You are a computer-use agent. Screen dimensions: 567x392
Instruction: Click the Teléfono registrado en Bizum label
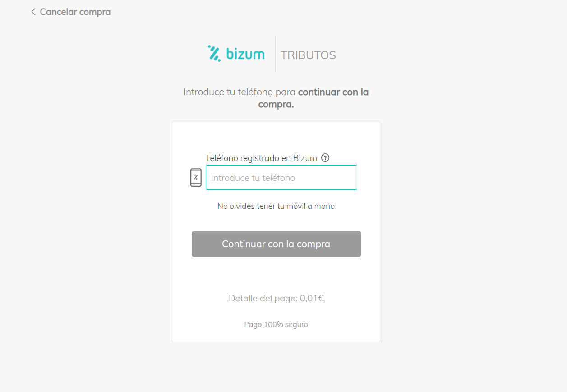click(x=261, y=158)
